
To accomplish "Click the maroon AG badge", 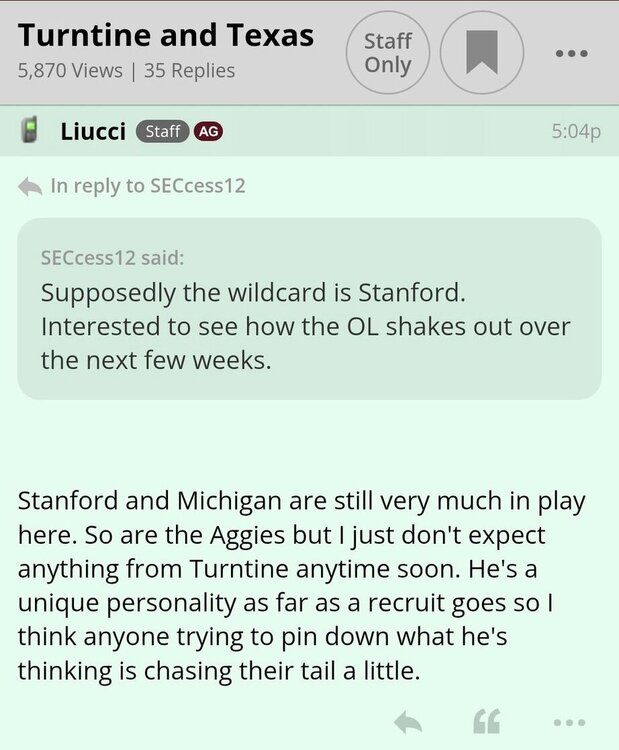I will (x=208, y=132).
